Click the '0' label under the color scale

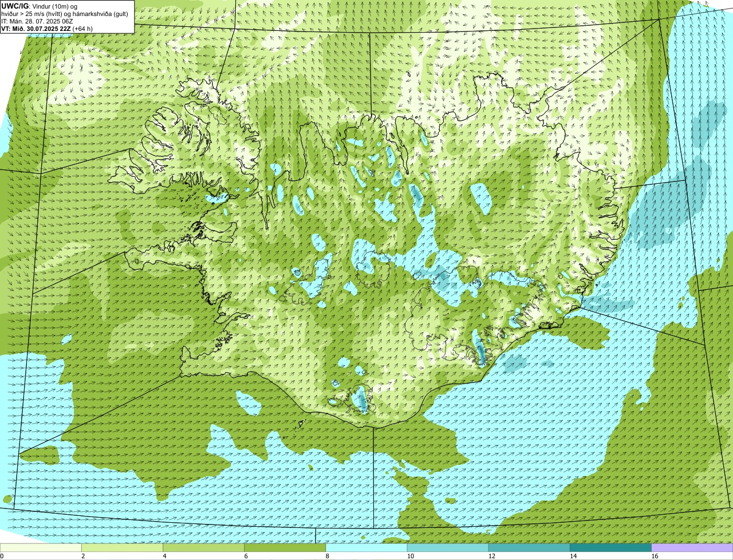tap(2, 556)
